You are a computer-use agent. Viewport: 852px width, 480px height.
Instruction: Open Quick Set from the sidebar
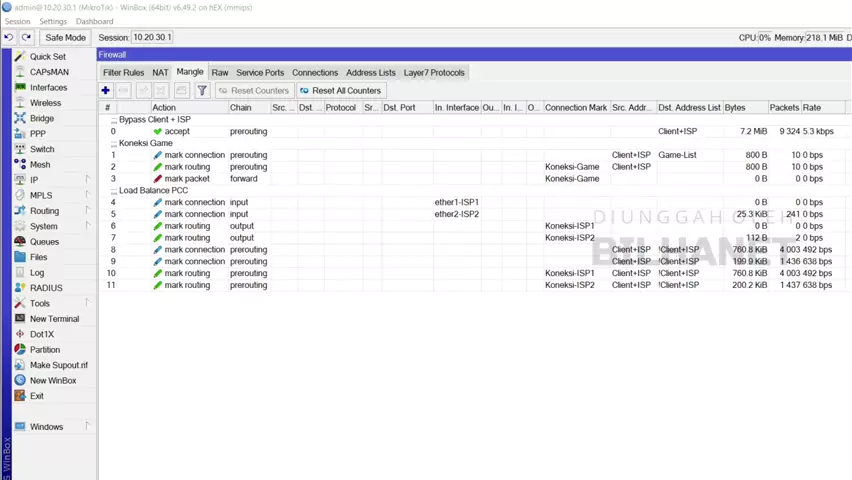point(47,57)
